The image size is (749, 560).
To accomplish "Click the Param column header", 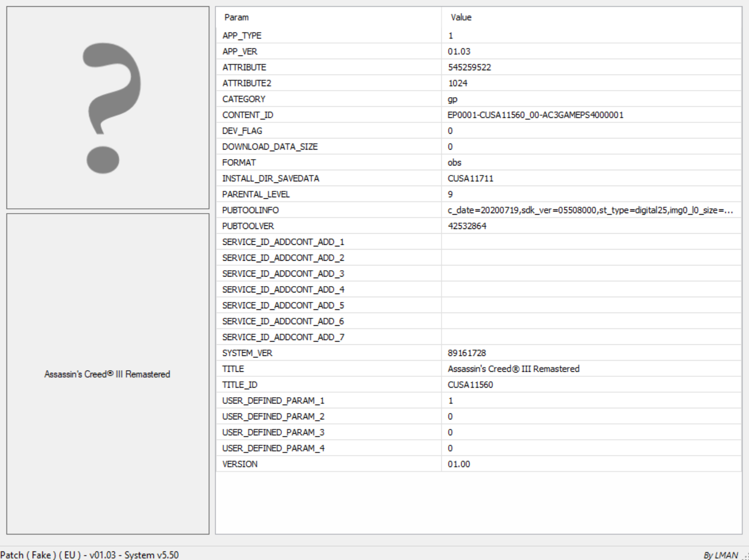I will 236,17.
